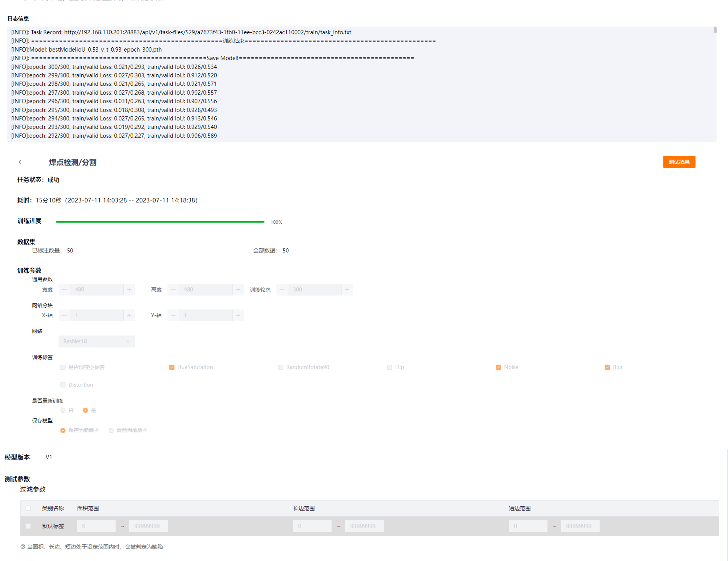Toggle the Blur checkbox
The height and width of the screenshot is (561, 728).
coord(607,367)
